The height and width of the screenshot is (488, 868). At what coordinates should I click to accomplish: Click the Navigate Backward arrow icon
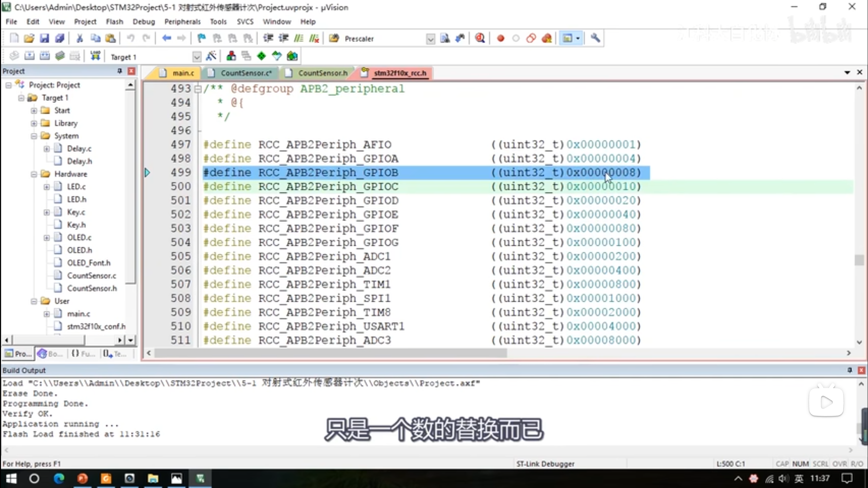pyautogui.click(x=166, y=38)
